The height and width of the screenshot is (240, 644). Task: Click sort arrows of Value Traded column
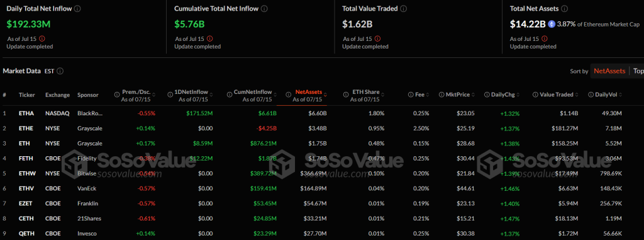click(x=577, y=94)
